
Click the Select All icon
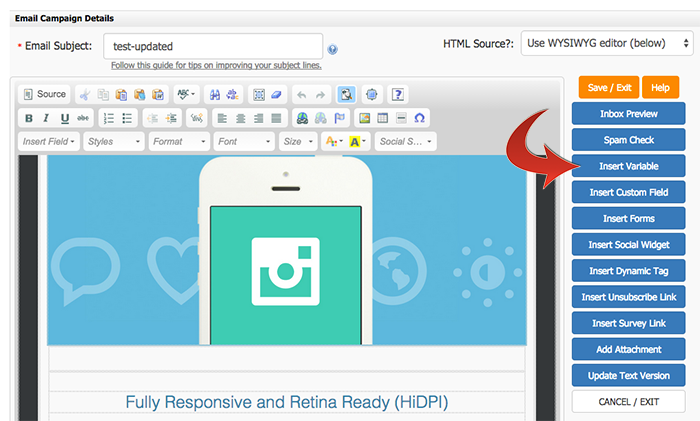(259, 95)
